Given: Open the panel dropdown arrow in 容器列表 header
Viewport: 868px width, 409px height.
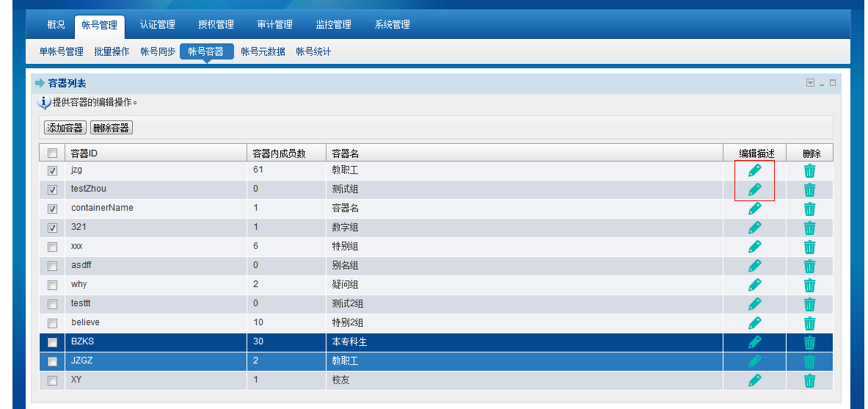Looking at the screenshot, I should tap(810, 83).
